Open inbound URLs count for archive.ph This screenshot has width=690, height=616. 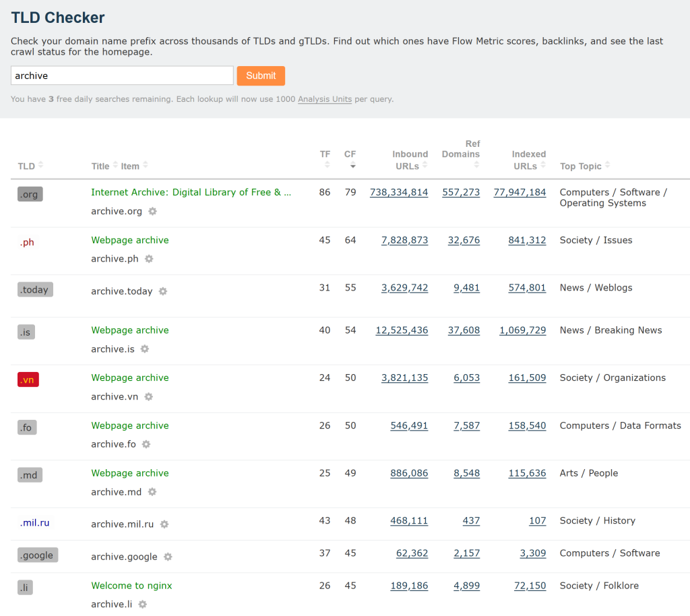404,241
